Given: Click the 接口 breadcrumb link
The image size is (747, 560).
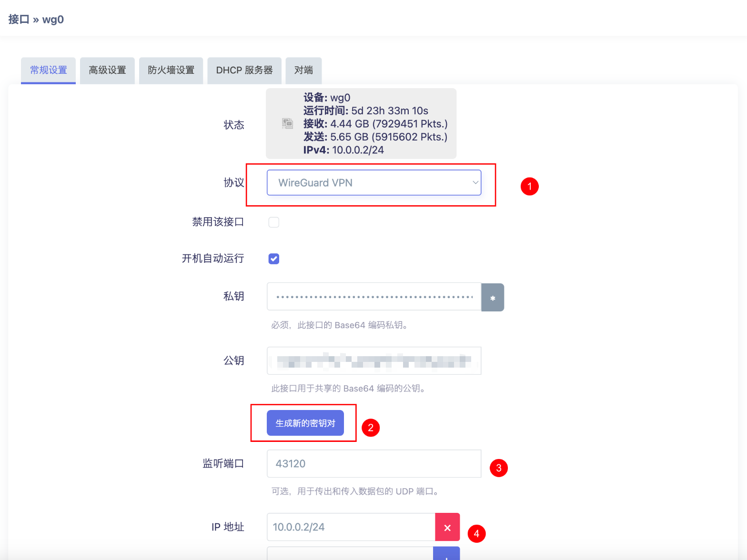Looking at the screenshot, I should coord(19,20).
